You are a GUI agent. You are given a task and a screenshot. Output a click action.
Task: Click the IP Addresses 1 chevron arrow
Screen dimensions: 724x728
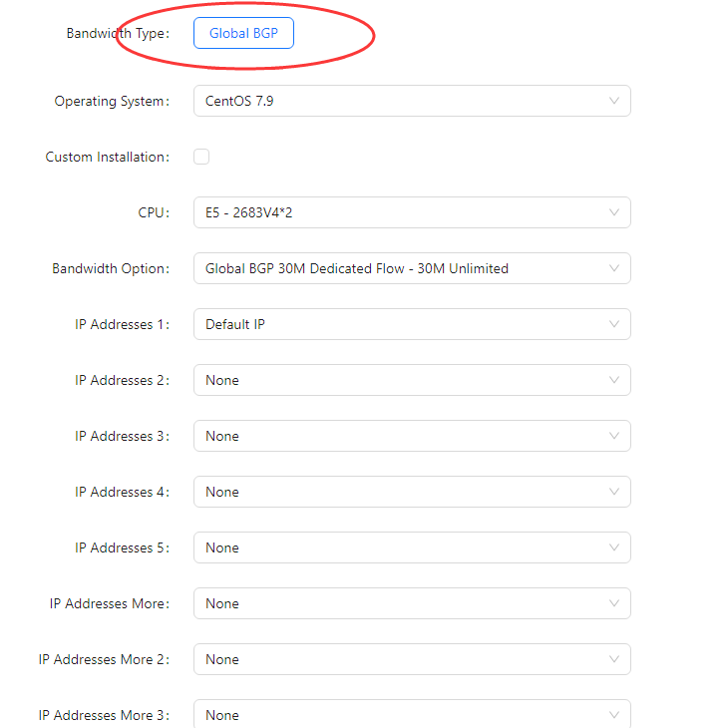[613, 324]
